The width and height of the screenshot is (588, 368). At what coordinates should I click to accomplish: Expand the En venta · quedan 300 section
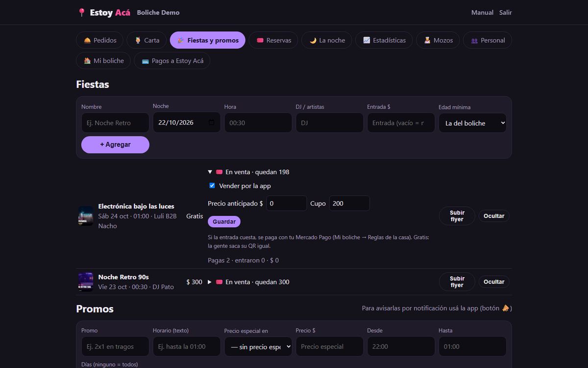click(x=248, y=282)
